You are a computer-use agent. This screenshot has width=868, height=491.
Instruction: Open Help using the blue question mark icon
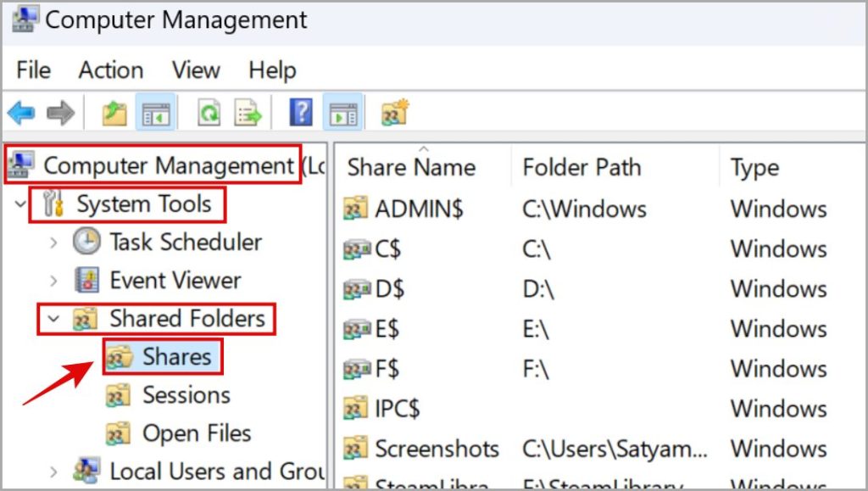(x=299, y=111)
